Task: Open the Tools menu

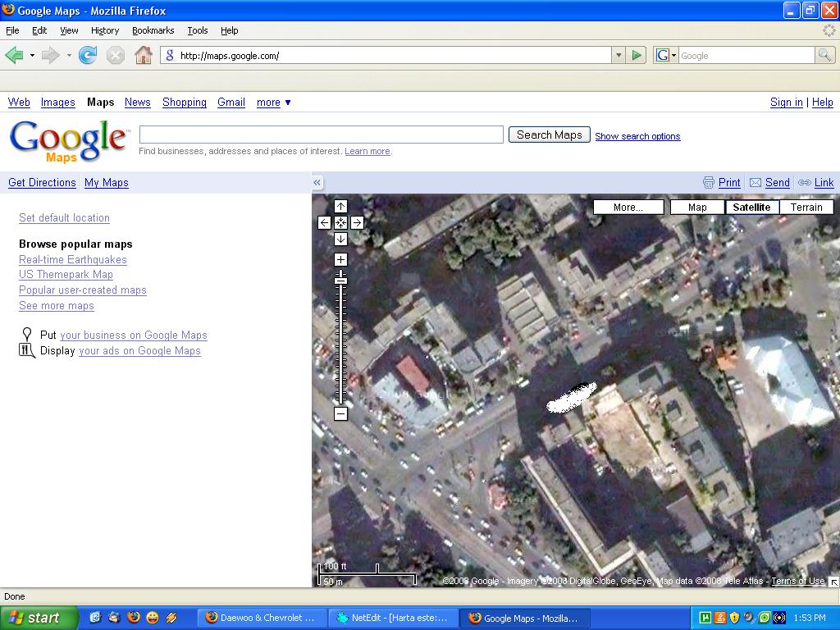Action: (197, 30)
